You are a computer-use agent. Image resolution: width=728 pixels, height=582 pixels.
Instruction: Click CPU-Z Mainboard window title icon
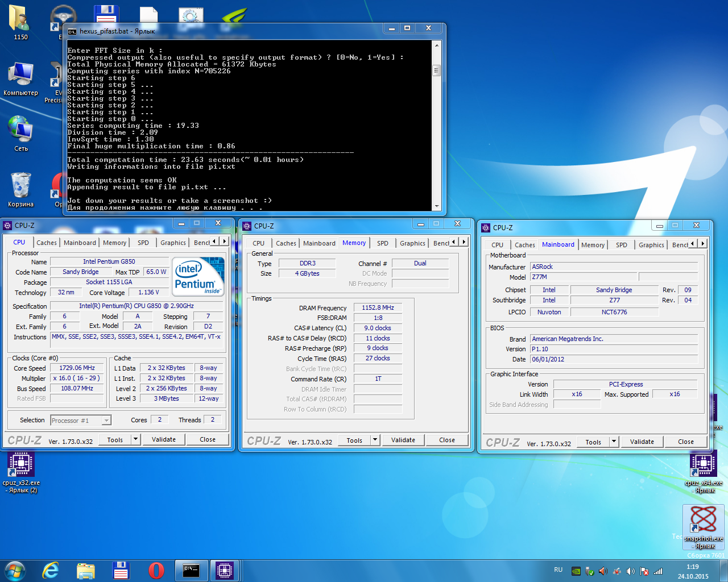click(x=486, y=227)
